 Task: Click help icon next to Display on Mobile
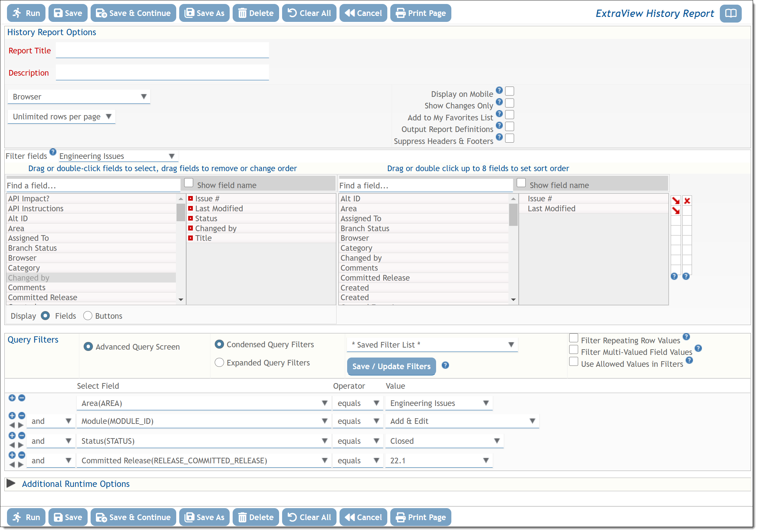click(499, 90)
